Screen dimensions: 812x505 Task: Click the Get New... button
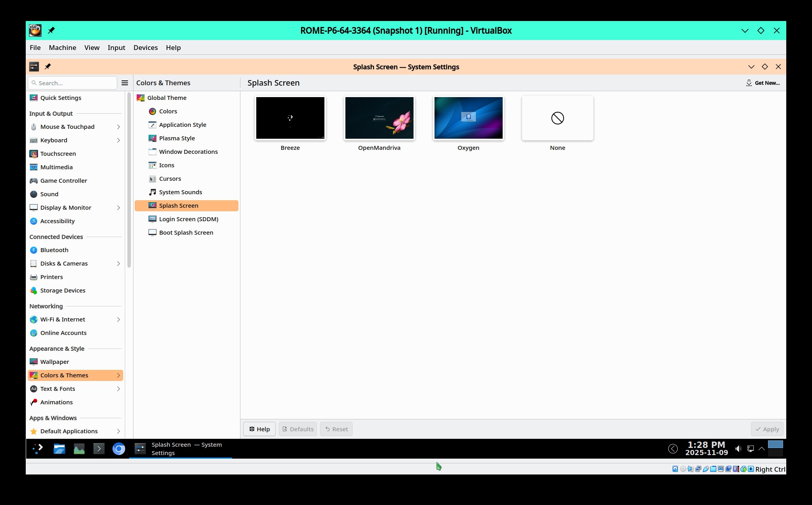[x=763, y=83]
